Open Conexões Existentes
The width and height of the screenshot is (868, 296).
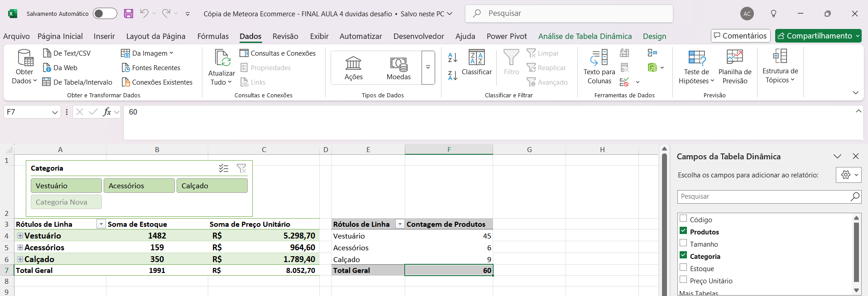pos(157,82)
